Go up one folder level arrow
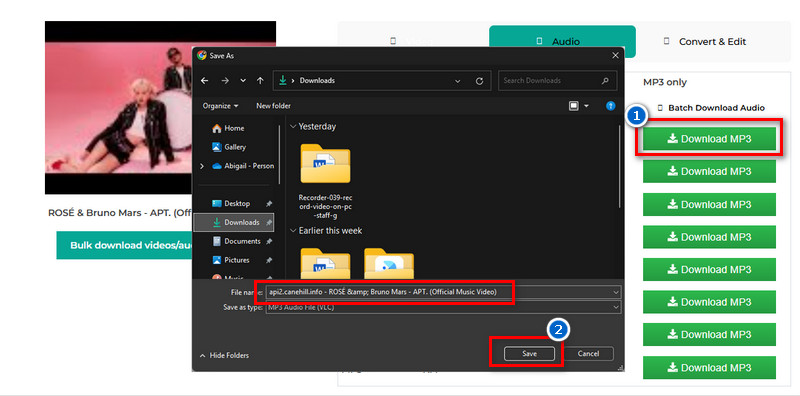The image size is (800, 396). coord(260,81)
